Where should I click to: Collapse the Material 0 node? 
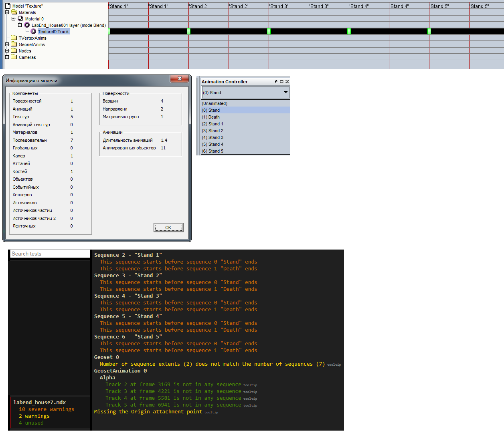click(x=13, y=19)
